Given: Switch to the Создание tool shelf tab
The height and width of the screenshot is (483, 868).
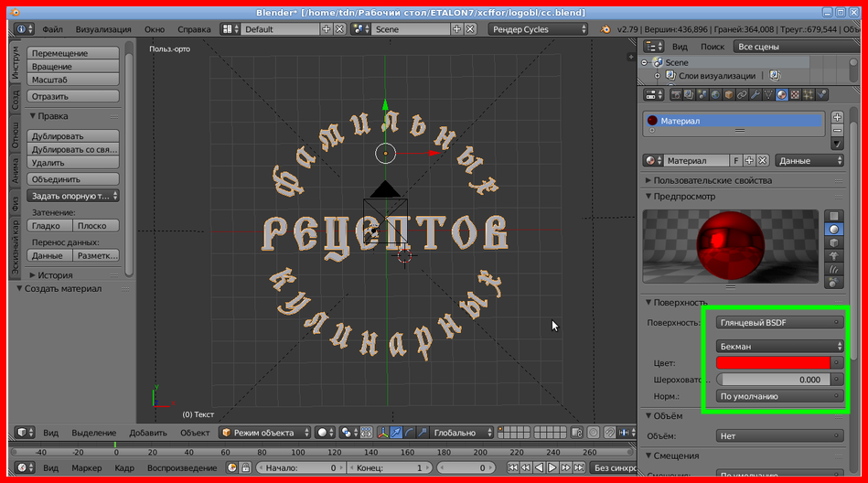Looking at the screenshot, I should pos(16,99).
